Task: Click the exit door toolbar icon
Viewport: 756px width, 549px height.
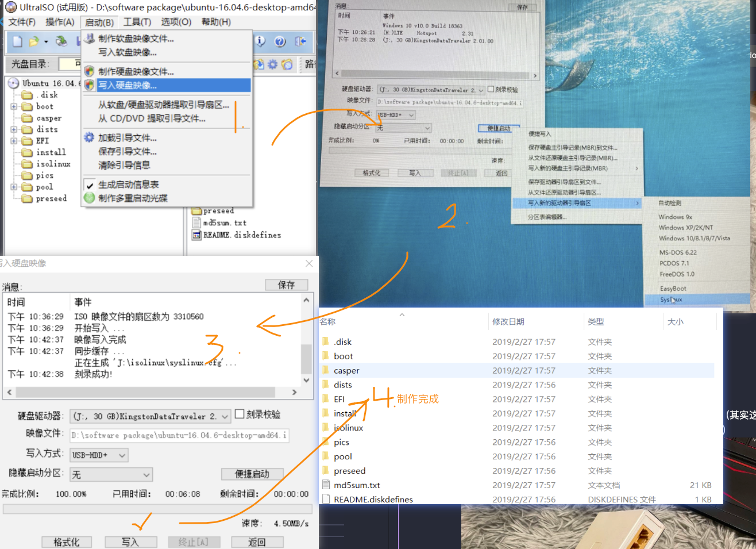Action: click(x=300, y=41)
